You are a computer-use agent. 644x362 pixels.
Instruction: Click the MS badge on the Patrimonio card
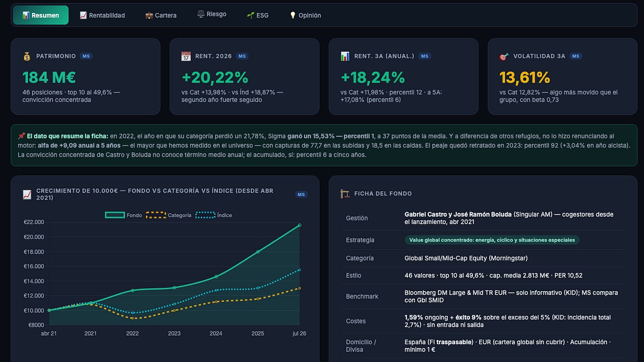86,56
